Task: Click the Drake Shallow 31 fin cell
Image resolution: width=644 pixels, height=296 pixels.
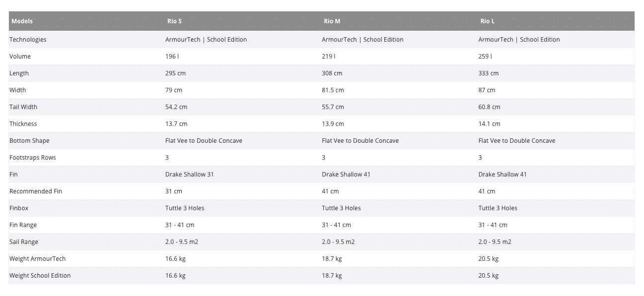Action: [190, 175]
